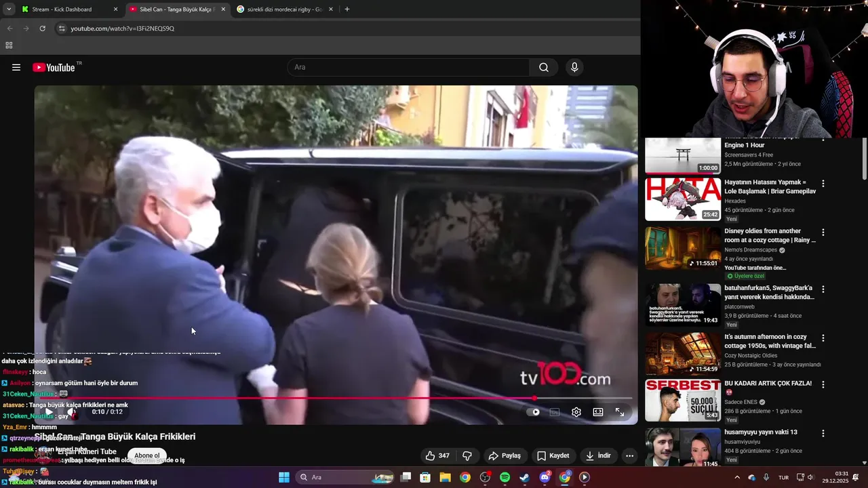This screenshot has height=488, width=868.
Task: Open the TUR keyboard language indicator
Action: [783, 477]
